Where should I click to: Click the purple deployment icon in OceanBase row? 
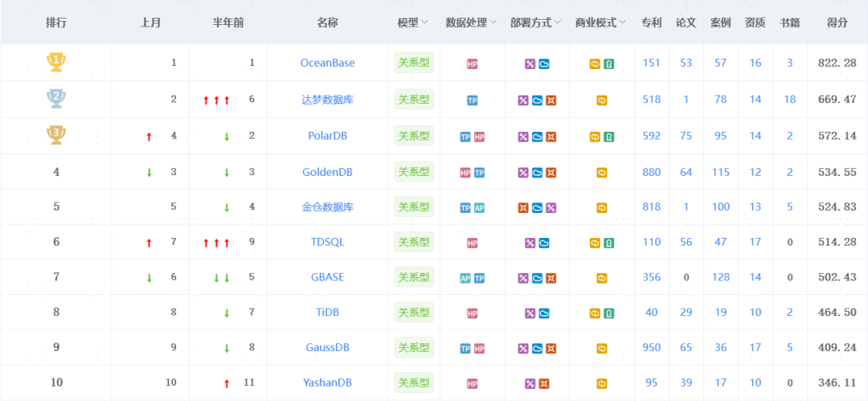(x=530, y=63)
